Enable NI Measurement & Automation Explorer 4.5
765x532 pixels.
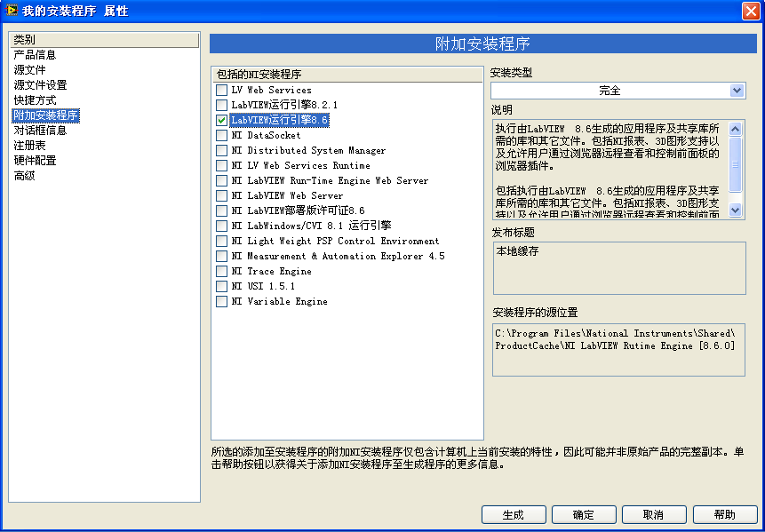[221, 257]
